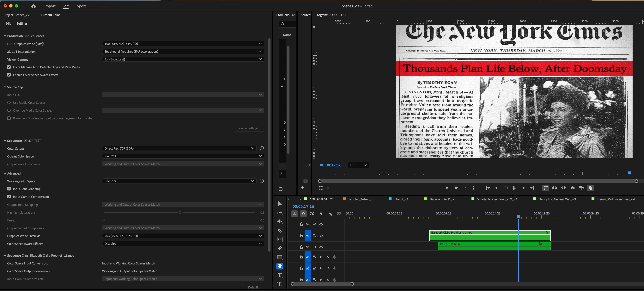
Task: Open timeline wrench display settings
Action: (x=330, y=214)
